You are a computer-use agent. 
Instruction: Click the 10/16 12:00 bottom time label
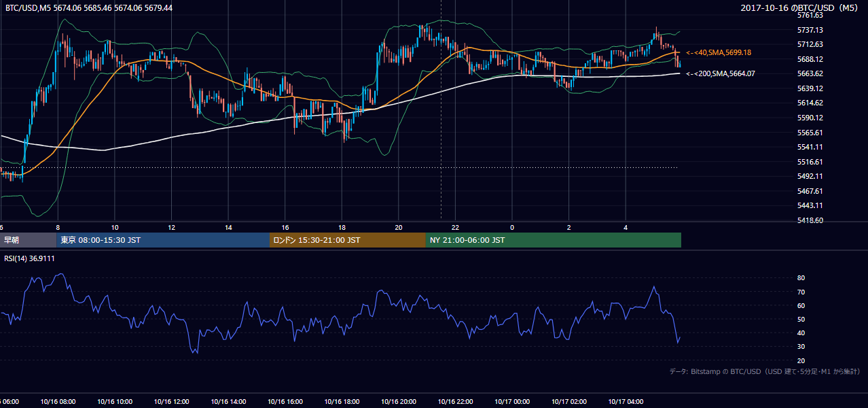(x=171, y=402)
